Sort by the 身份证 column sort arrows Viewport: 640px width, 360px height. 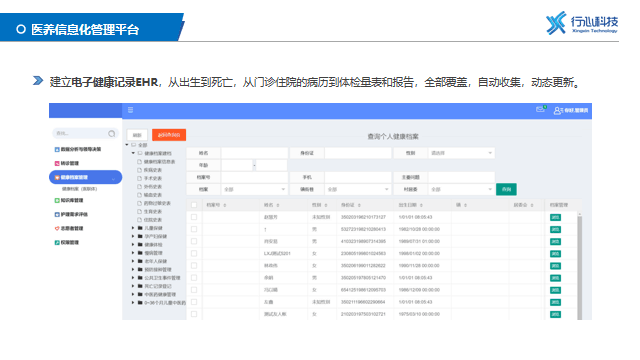pos(359,205)
